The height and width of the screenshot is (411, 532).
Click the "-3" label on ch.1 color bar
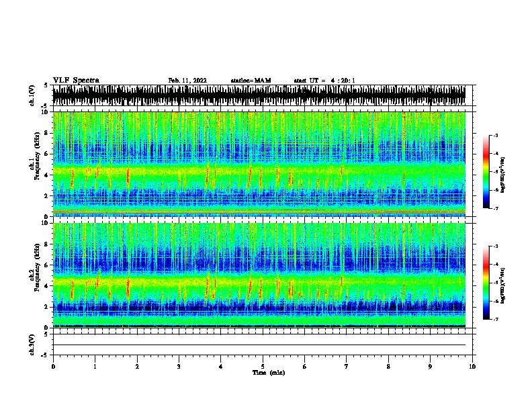(x=496, y=135)
